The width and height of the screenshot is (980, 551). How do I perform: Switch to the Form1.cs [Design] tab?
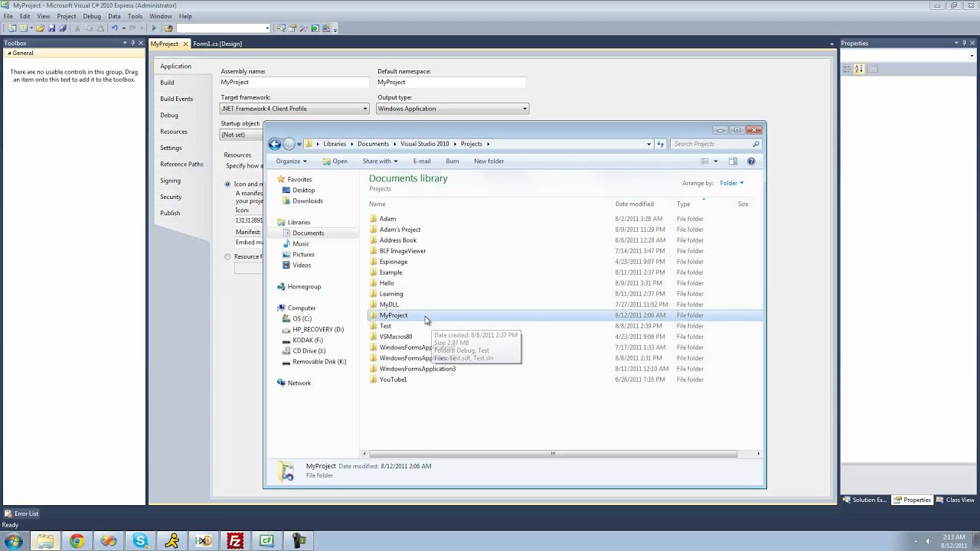pyautogui.click(x=217, y=44)
